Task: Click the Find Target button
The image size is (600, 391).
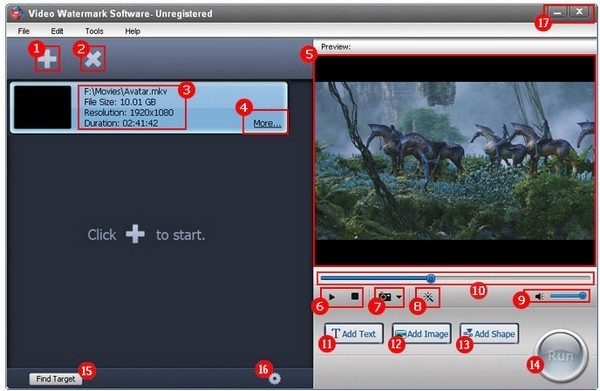Action: pyautogui.click(x=56, y=379)
